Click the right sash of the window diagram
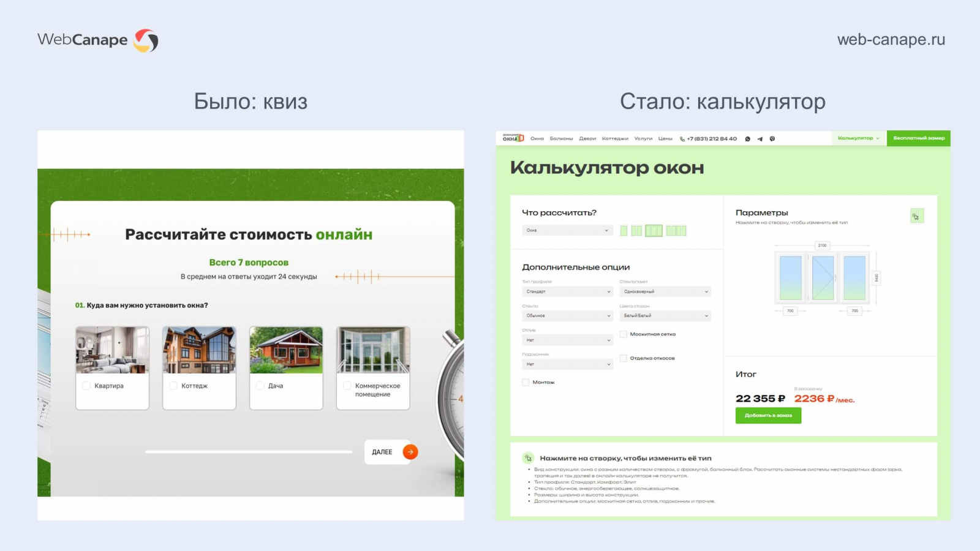 pos(854,277)
